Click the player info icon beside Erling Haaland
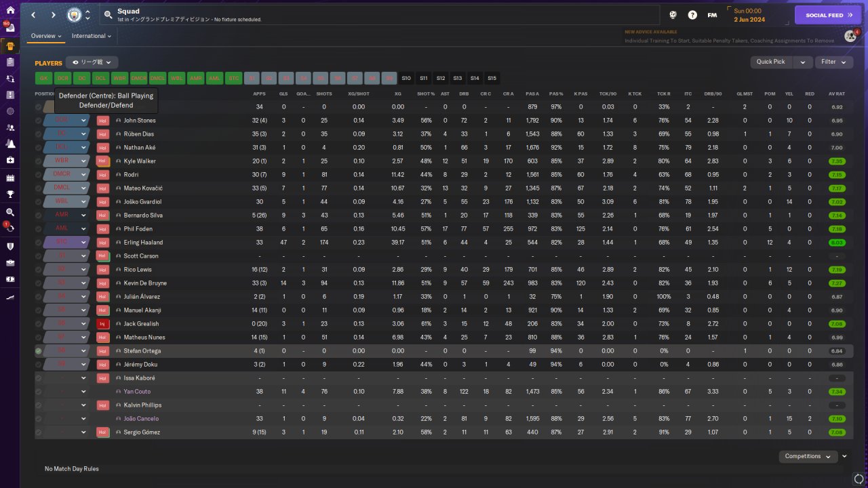868x488 pixels. point(118,243)
